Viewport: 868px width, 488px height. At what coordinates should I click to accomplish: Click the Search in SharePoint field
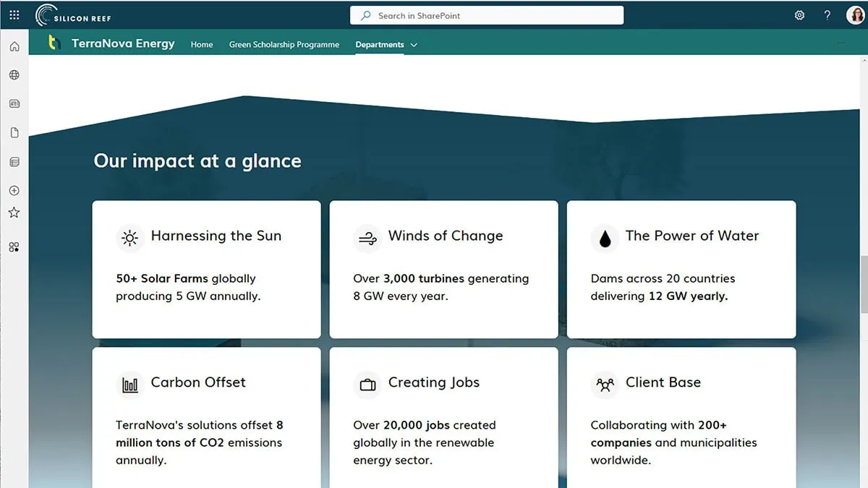click(487, 15)
